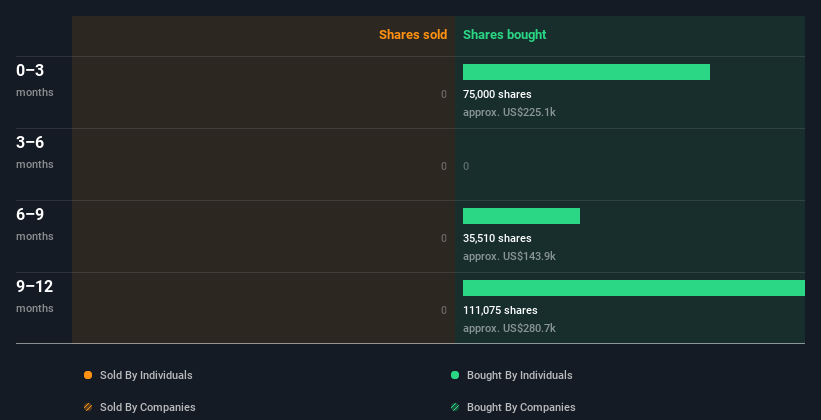Click the 6–9 months green bought bar
The height and width of the screenshot is (420, 821).
522,216
